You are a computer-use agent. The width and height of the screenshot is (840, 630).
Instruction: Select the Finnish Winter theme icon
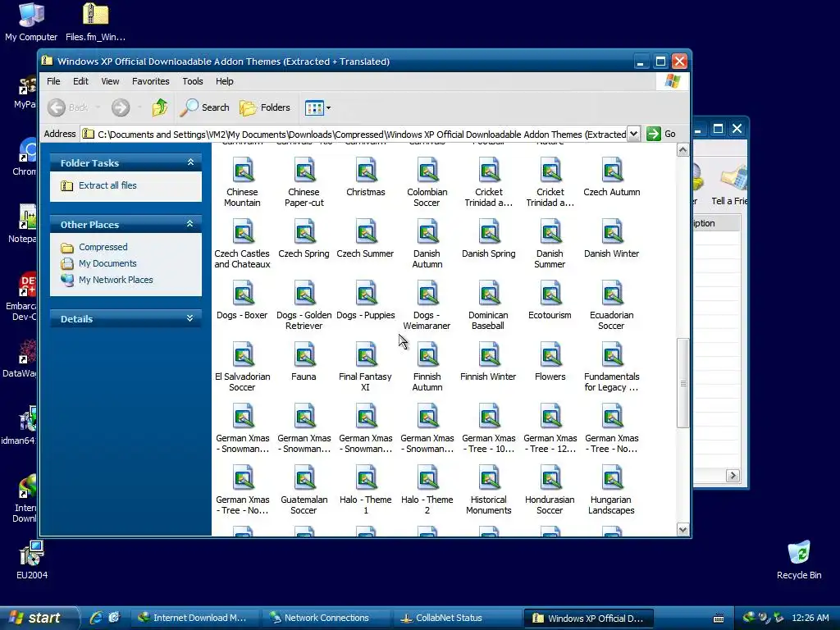[489, 361]
